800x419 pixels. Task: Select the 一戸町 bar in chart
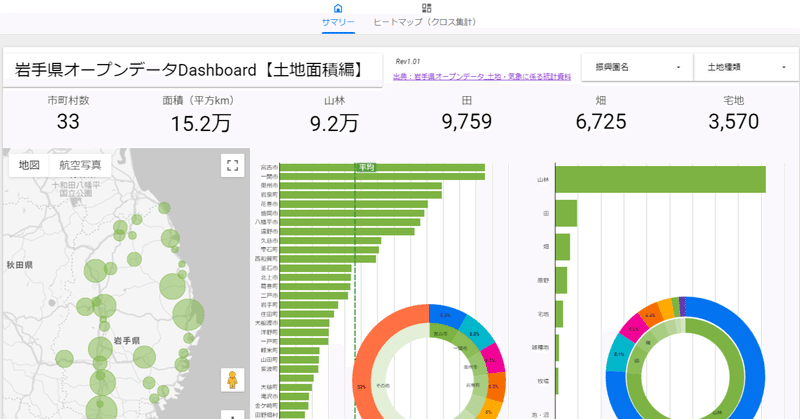point(304,341)
